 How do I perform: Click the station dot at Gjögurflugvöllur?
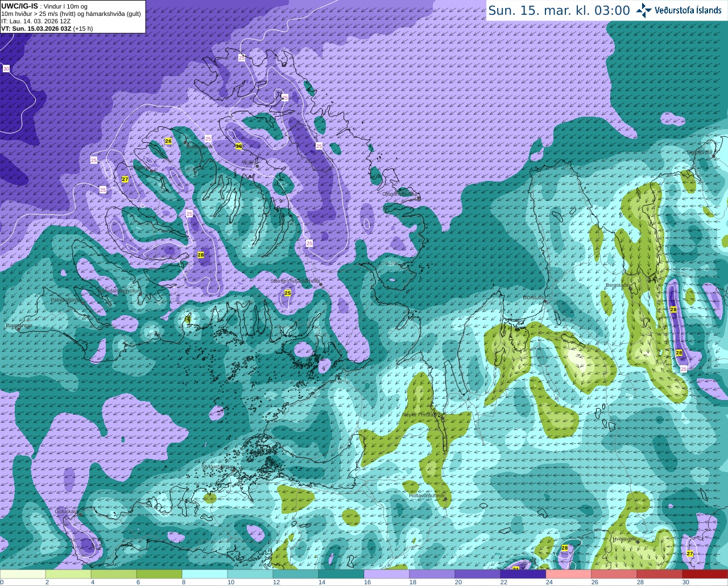(x=419, y=198)
